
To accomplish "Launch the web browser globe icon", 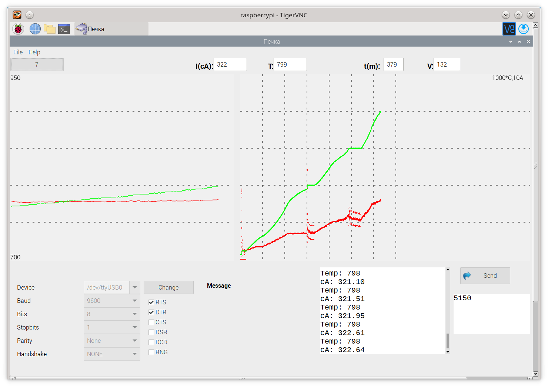I will point(35,29).
